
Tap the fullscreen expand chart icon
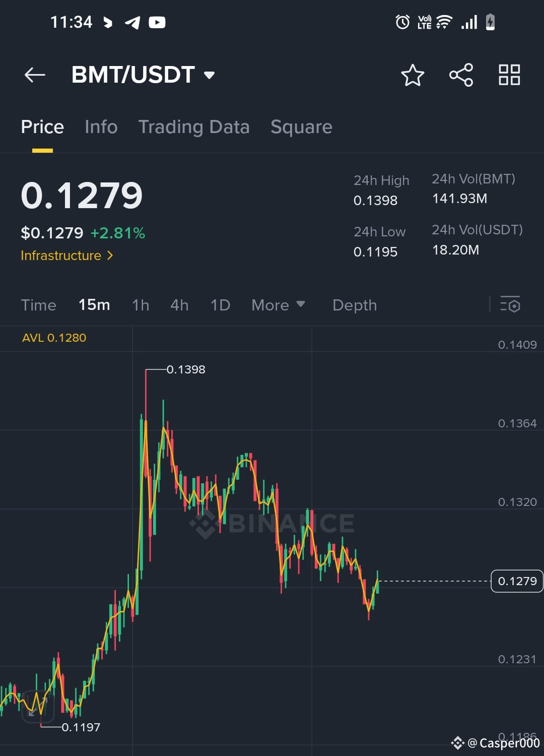pos(38,707)
